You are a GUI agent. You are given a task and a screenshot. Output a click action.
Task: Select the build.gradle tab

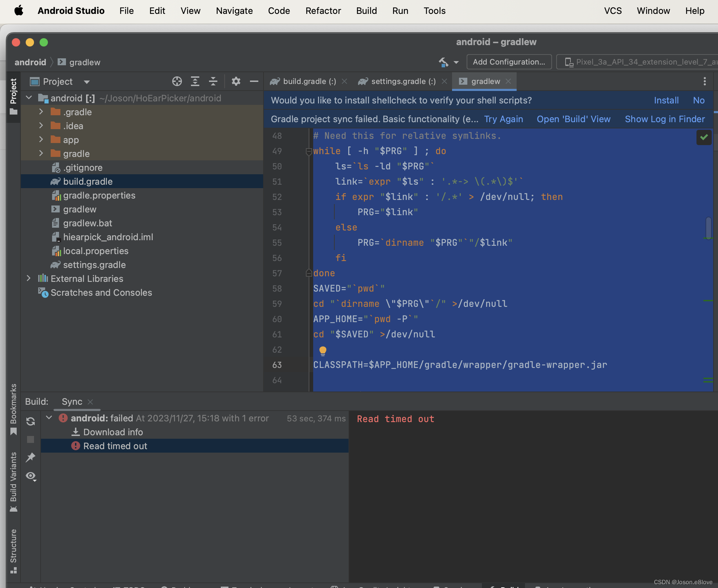pyautogui.click(x=304, y=82)
